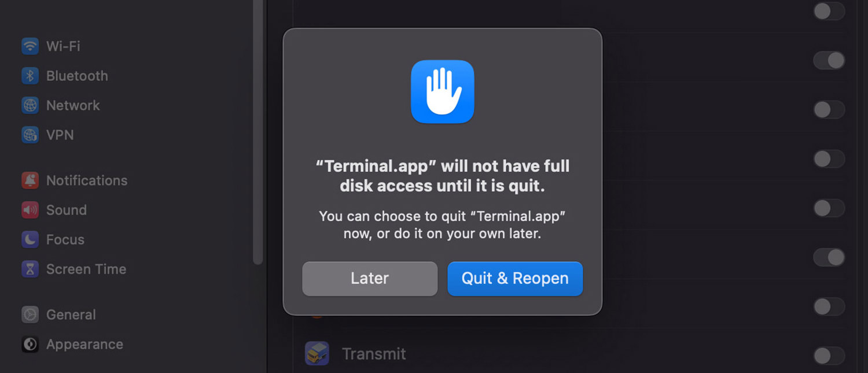The width and height of the screenshot is (868, 373).
Task: Click the Quit & Reopen button
Action: tap(515, 279)
